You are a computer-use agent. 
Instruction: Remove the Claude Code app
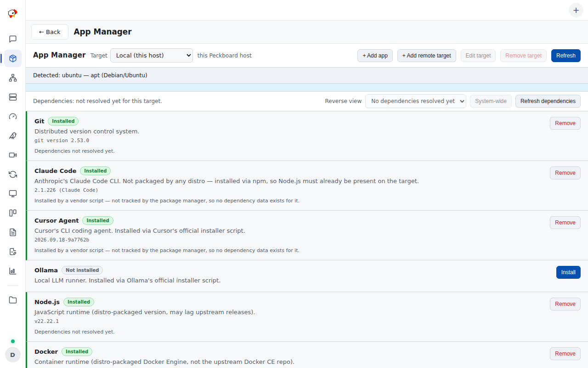[565, 173]
